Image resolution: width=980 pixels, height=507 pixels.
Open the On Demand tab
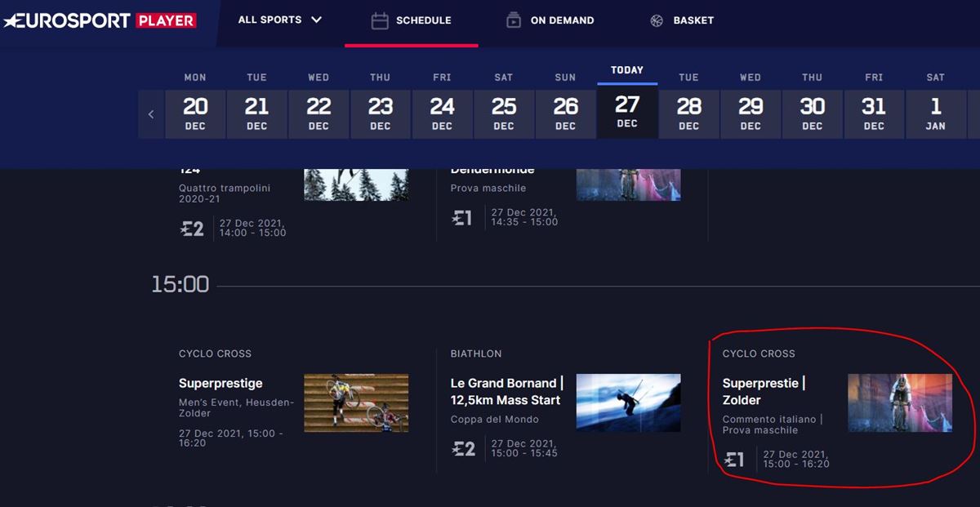click(550, 20)
